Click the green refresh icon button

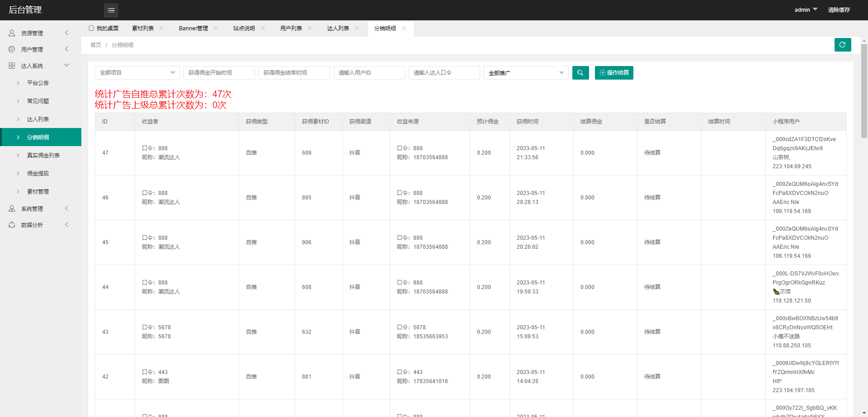pos(843,45)
